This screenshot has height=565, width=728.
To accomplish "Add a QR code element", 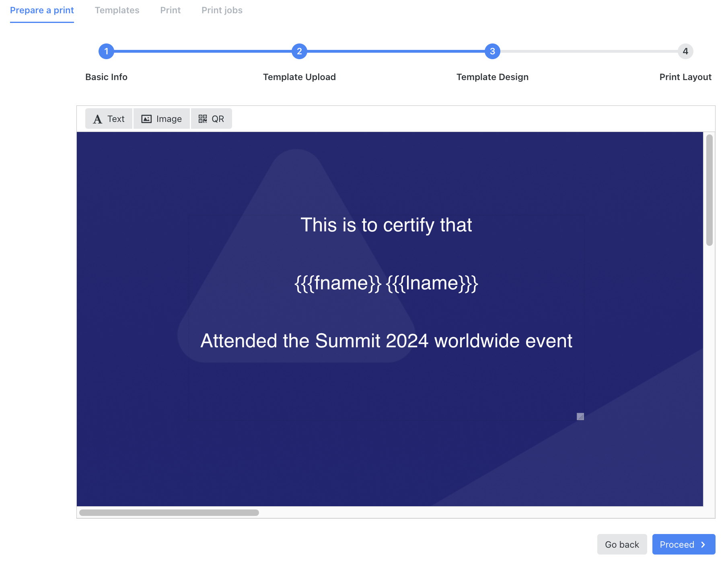I will [211, 119].
